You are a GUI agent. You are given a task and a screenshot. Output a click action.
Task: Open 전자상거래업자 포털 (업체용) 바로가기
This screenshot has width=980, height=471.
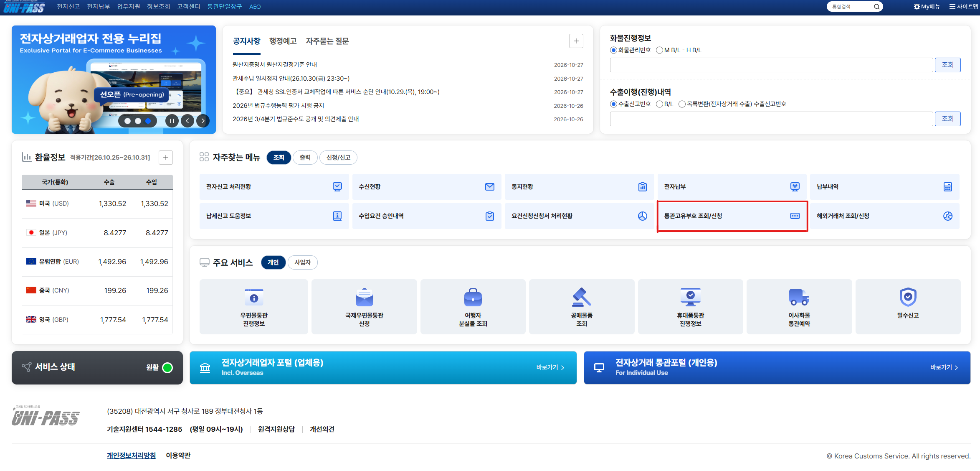[550, 367]
